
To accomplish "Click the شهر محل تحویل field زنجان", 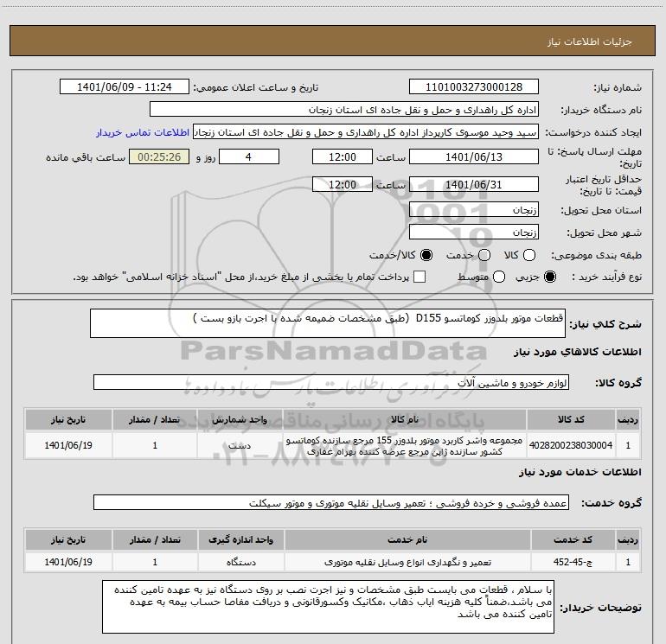I will (474, 232).
